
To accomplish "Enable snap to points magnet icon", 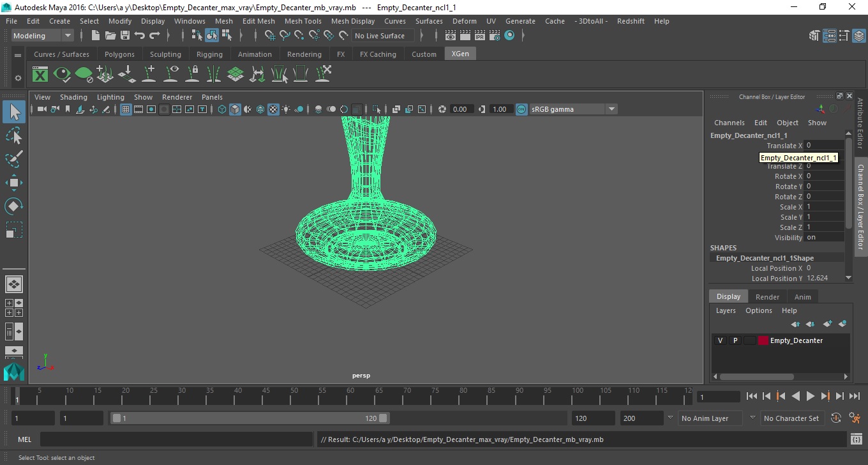I will [299, 36].
